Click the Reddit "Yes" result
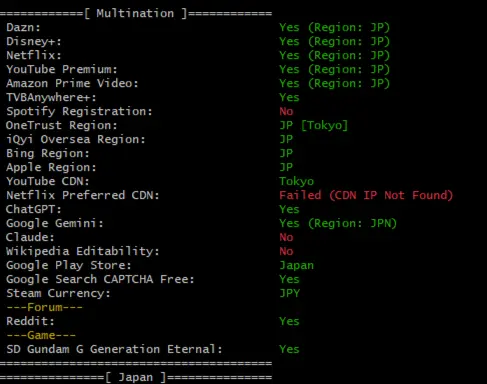487x384 pixels. pos(289,321)
